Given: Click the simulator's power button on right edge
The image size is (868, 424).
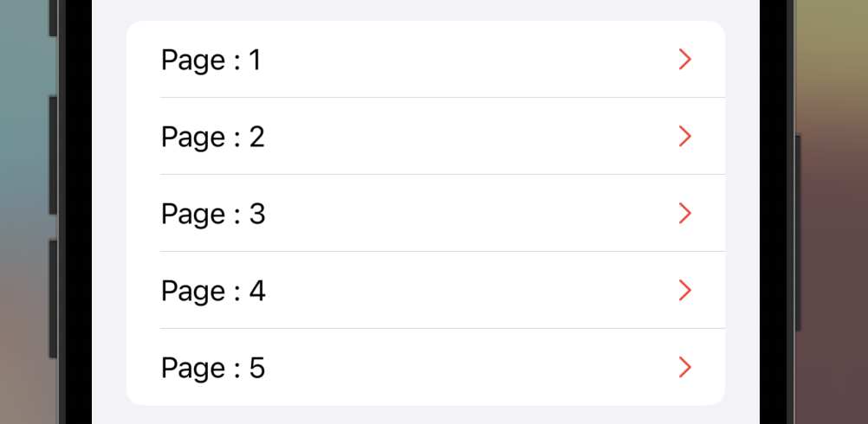Looking at the screenshot, I should pyautogui.click(x=798, y=233).
